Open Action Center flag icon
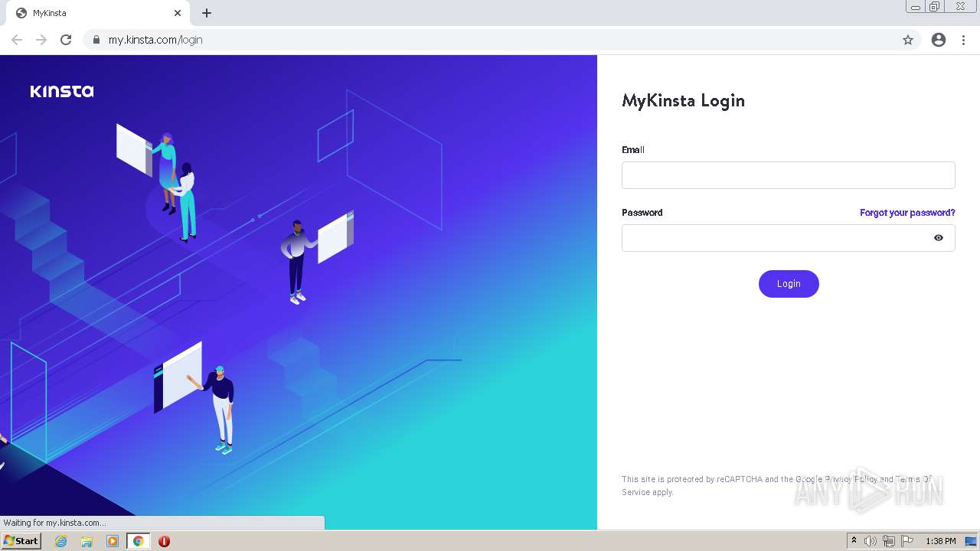 [907, 541]
